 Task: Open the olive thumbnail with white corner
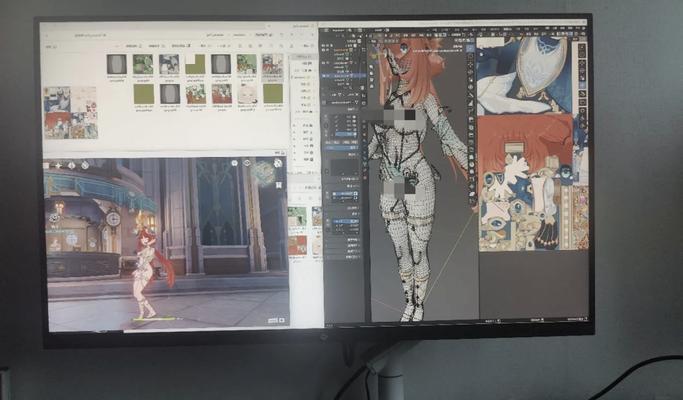pos(195,64)
